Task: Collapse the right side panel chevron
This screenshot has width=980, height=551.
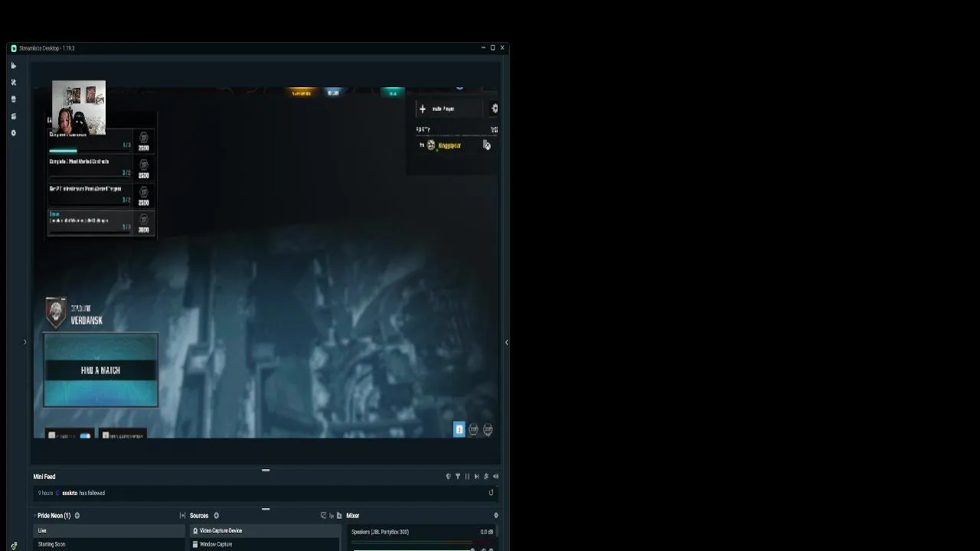Action: 506,342
